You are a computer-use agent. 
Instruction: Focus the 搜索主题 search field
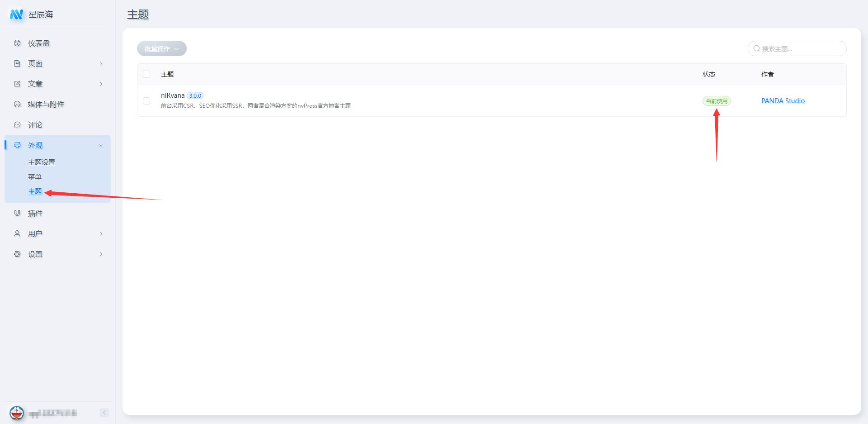click(x=797, y=48)
